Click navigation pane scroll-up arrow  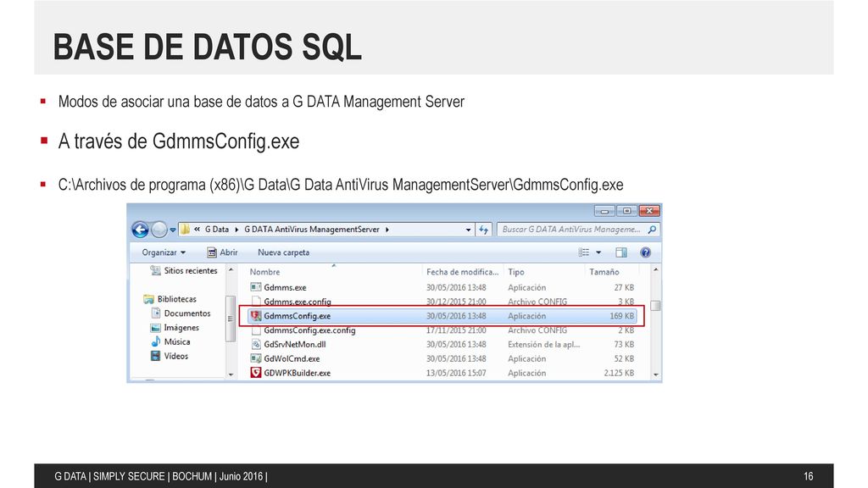(231, 270)
